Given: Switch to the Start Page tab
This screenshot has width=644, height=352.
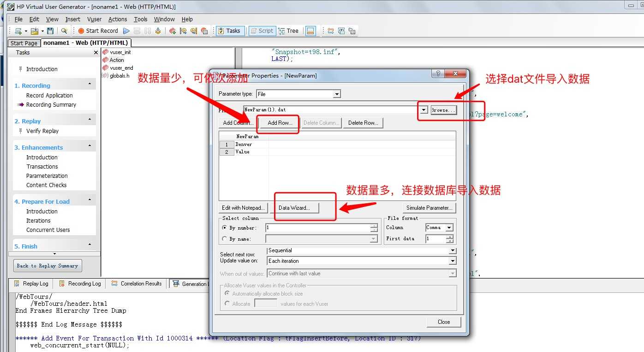Looking at the screenshot, I should click(24, 43).
